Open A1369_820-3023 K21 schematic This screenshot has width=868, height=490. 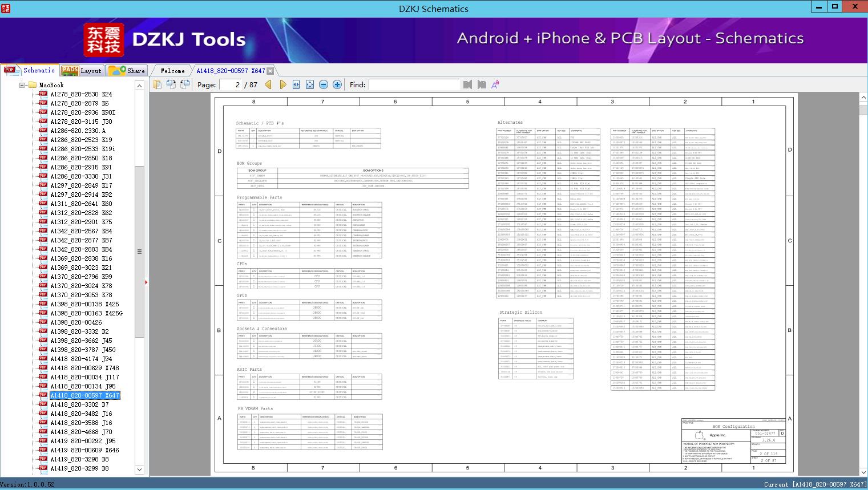pos(81,268)
